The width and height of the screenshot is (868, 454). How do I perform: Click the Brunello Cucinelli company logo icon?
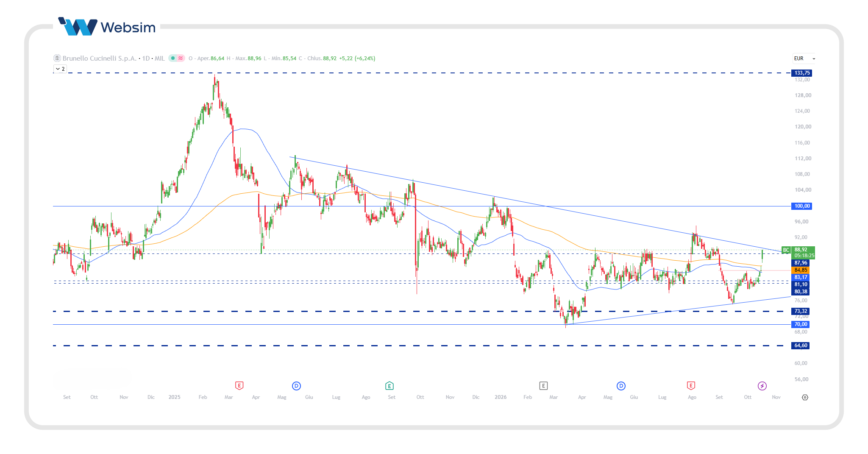pyautogui.click(x=57, y=58)
